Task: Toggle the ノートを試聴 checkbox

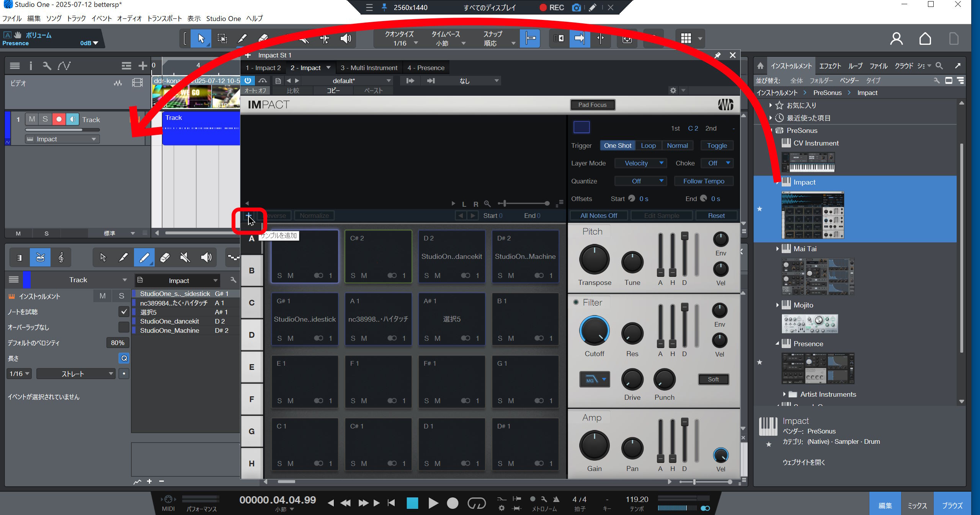Action: pyautogui.click(x=124, y=312)
